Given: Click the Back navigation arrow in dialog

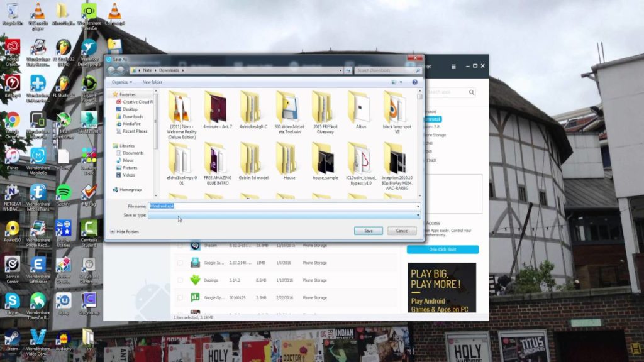Looking at the screenshot, I should click(111, 70).
